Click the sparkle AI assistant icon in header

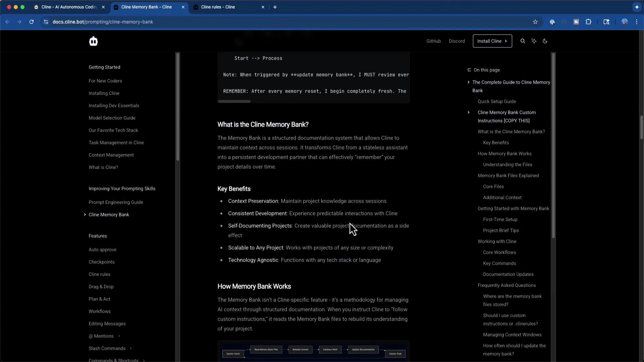(x=534, y=41)
